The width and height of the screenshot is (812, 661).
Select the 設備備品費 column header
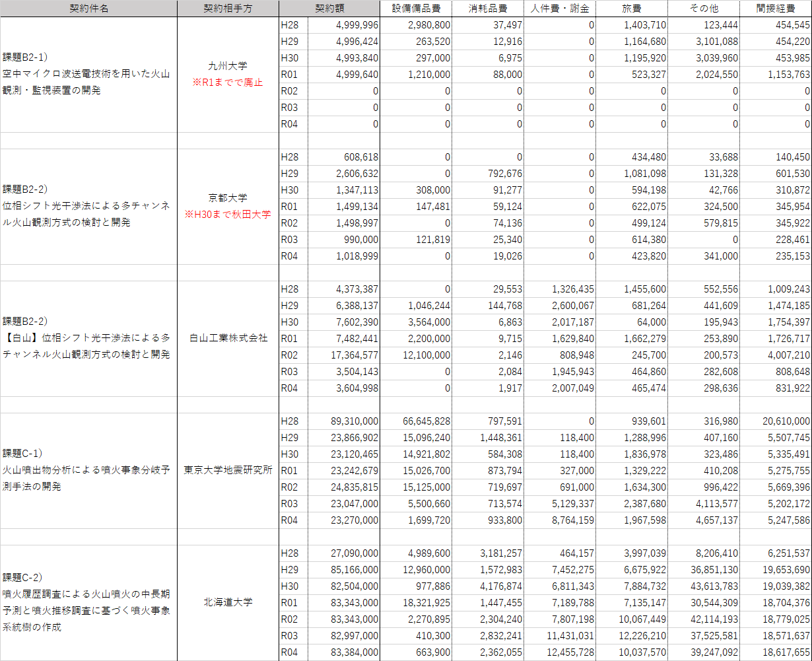416,9
